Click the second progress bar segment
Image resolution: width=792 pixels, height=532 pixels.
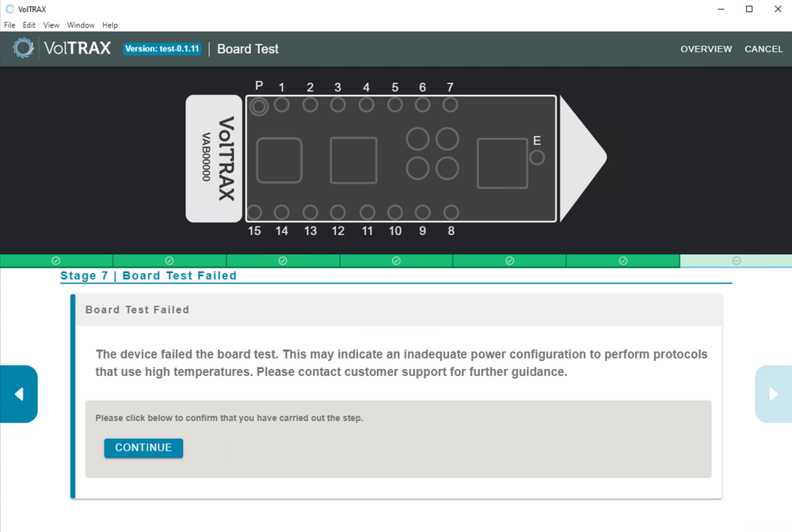tap(169, 260)
